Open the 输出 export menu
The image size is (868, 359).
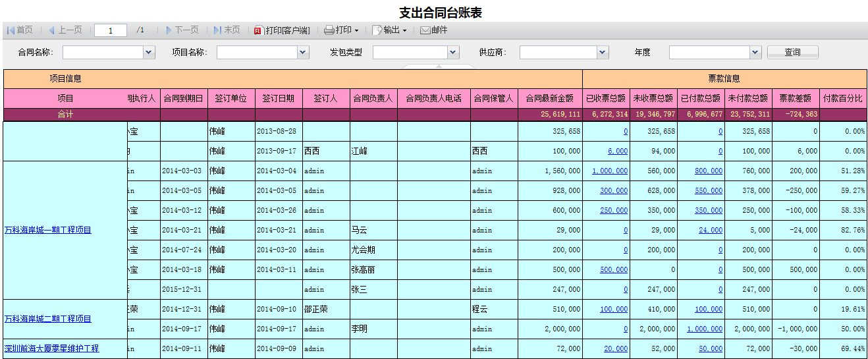coord(389,30)
